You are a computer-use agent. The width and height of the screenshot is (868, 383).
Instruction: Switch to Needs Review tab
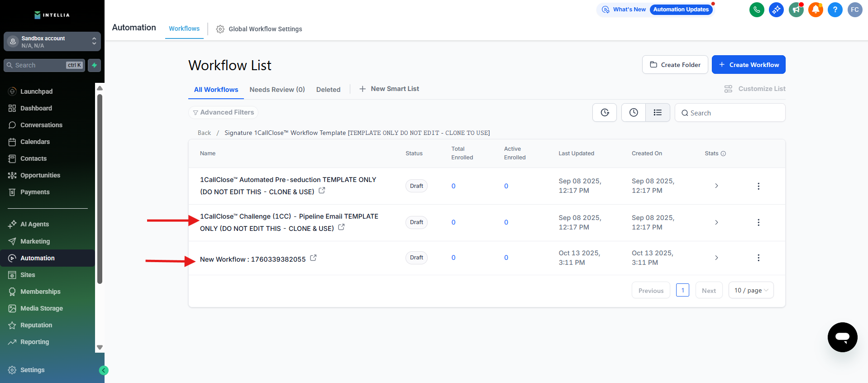(277, 90)
